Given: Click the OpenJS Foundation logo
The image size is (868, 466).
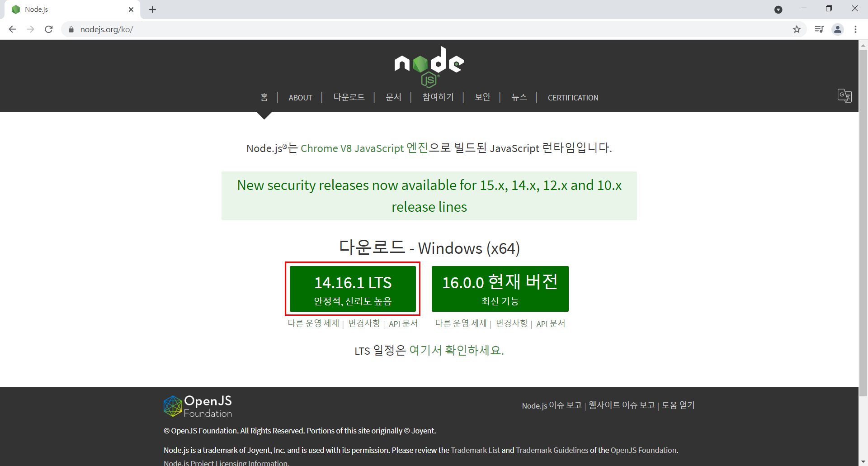Looking at the screenshot, I should pyautogui.click(x=198, y=406).
